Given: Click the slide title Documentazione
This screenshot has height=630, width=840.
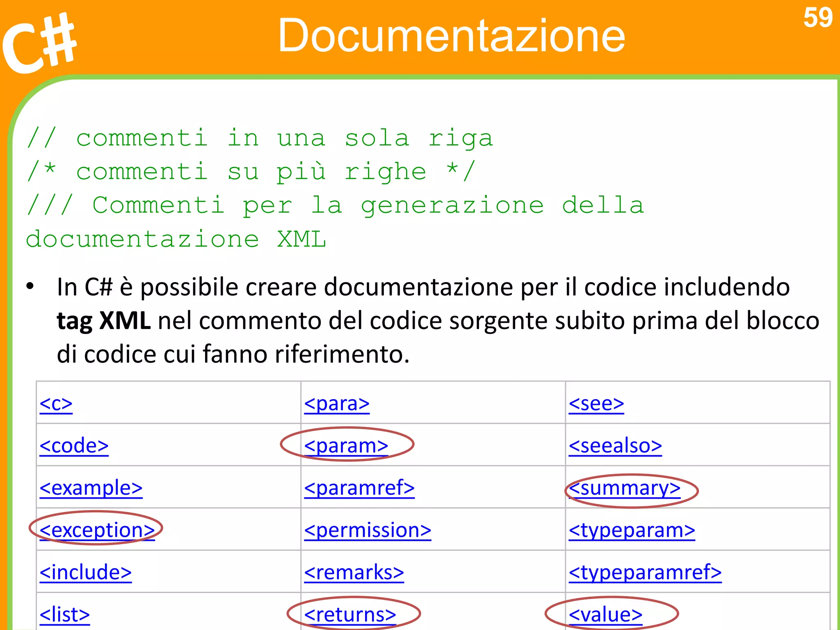Looking at the screenshot, I should click(451, 36).
